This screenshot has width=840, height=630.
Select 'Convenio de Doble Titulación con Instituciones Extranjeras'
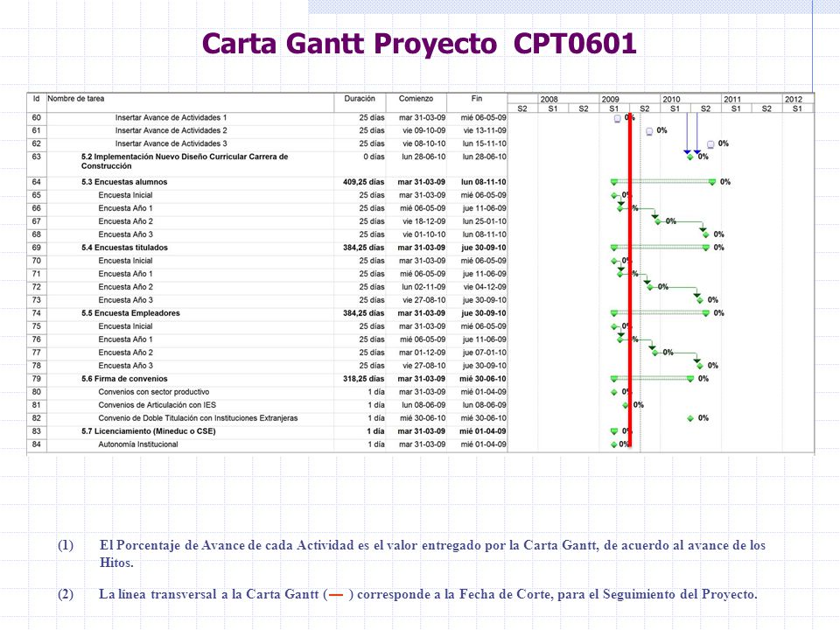(x=198, y=418)
